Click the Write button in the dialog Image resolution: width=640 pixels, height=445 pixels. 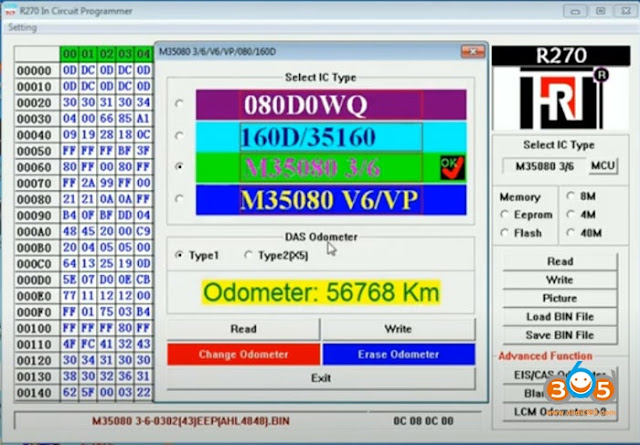tap(398, 329)
